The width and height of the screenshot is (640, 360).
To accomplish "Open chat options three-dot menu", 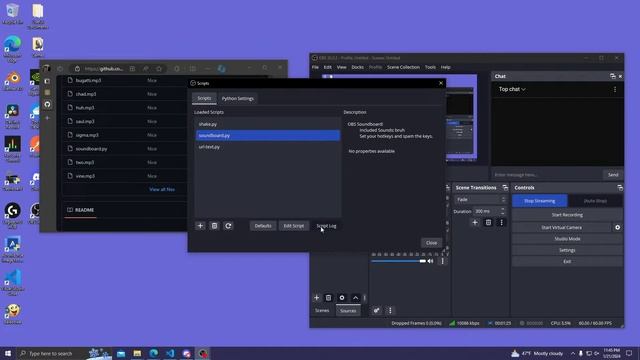I will 615,89.
